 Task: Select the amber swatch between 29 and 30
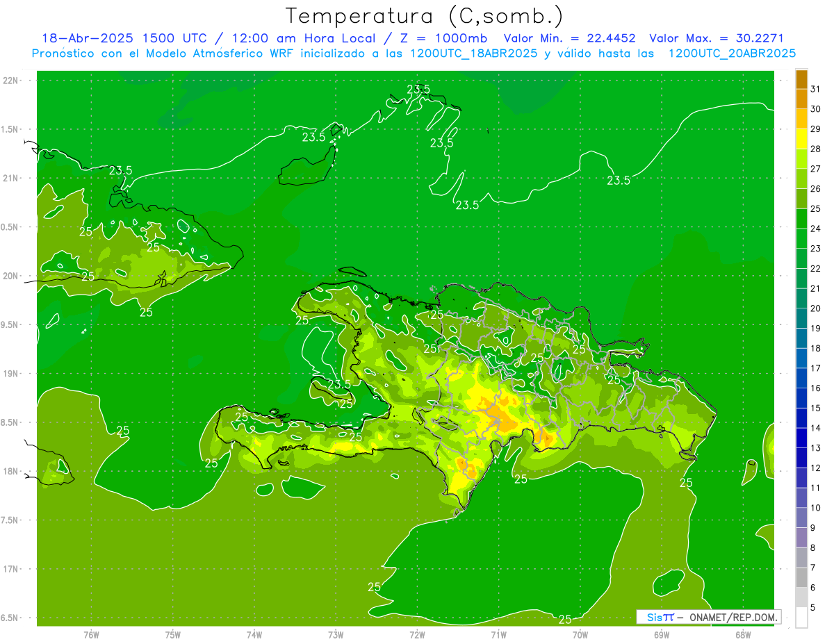(x=801, y=119)
